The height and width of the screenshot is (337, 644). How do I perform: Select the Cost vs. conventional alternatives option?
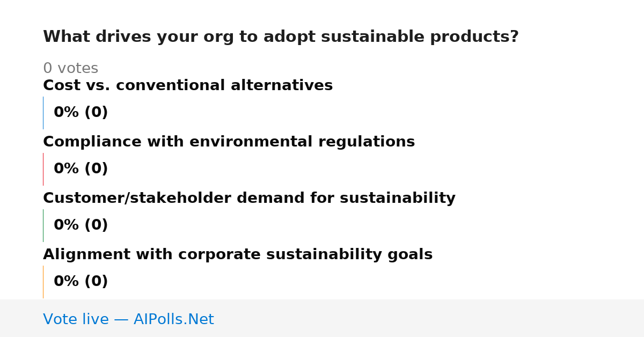[188, 85]
